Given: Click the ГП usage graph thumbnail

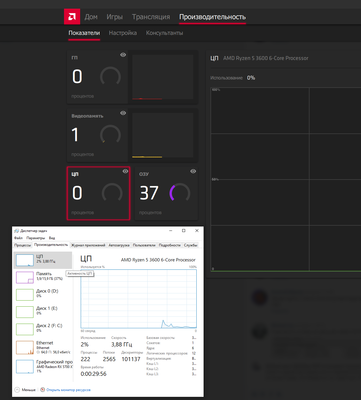Looking at the screenshot, I should point(163,77).
